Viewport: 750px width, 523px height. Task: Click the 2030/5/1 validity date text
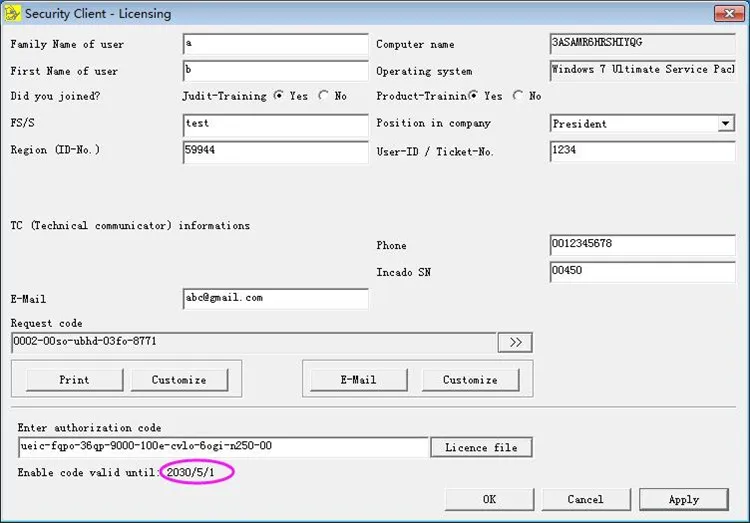click(x=190, y=472)
